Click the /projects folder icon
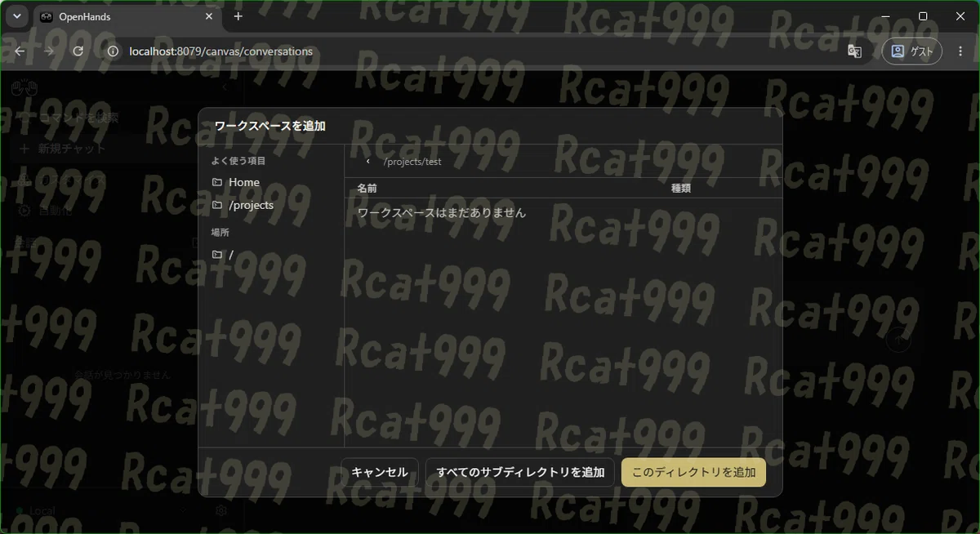Image resolution: width=980 pixels, height=534 pixels. coord(217,205)
